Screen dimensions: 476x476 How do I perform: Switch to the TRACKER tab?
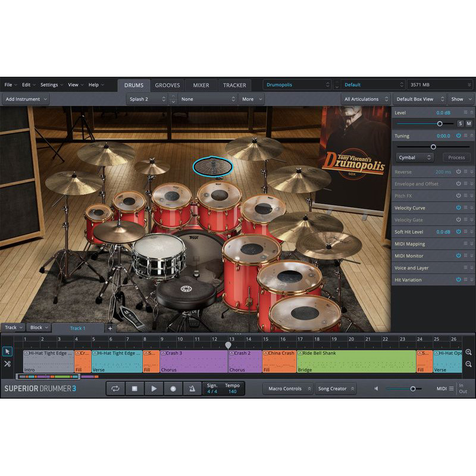click(x=234, y=85)
